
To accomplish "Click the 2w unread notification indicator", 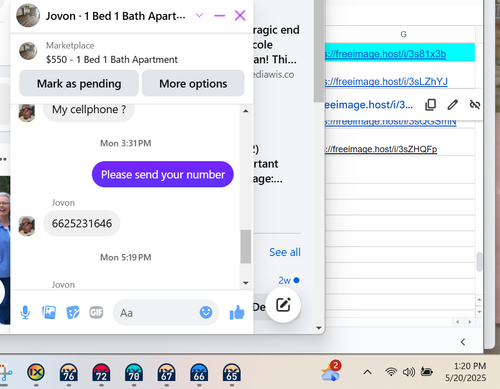I will (x=289, y=280).
